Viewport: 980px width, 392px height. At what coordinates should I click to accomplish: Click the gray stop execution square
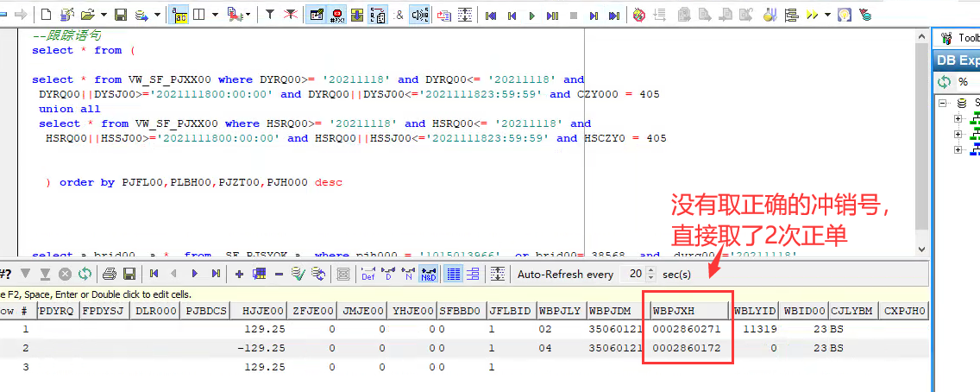click(x=573, y=15)
